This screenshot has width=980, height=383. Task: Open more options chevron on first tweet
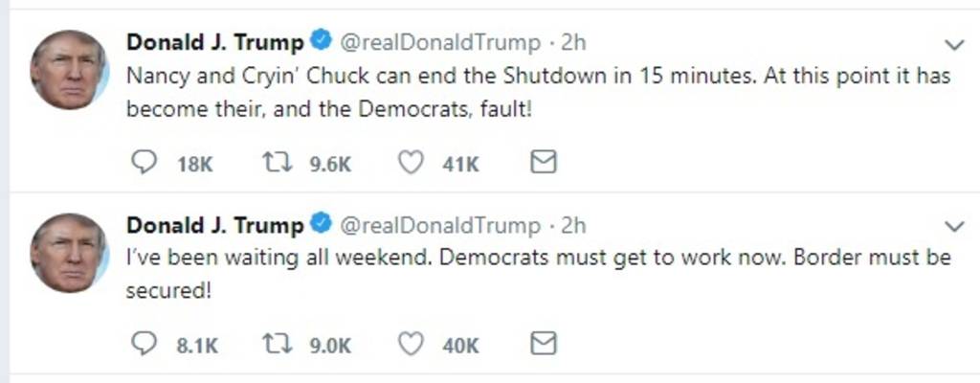point(953,45)
